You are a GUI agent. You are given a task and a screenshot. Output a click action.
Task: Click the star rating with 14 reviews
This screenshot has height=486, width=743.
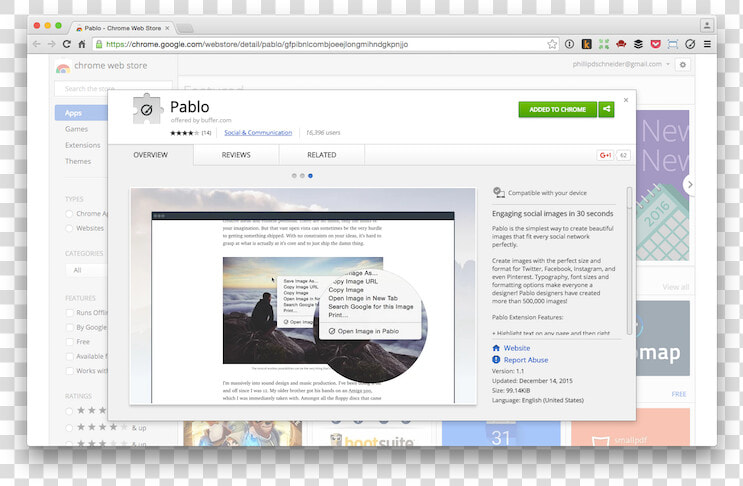point(190,133)
